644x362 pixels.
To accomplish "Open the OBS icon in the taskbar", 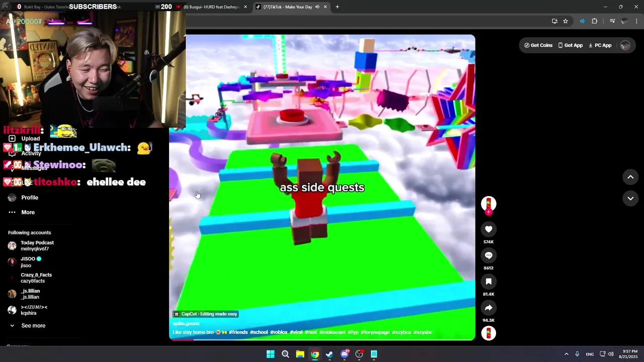I will pyautogui.click(x=359, y=354).
